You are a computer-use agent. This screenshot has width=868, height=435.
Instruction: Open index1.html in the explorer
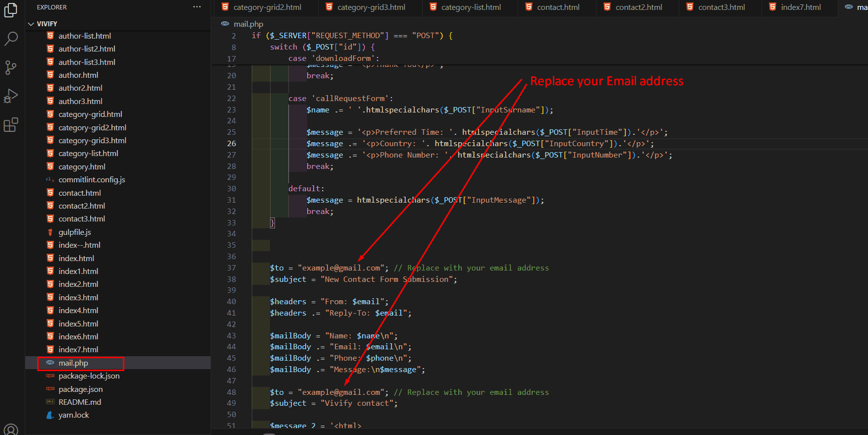78,271
